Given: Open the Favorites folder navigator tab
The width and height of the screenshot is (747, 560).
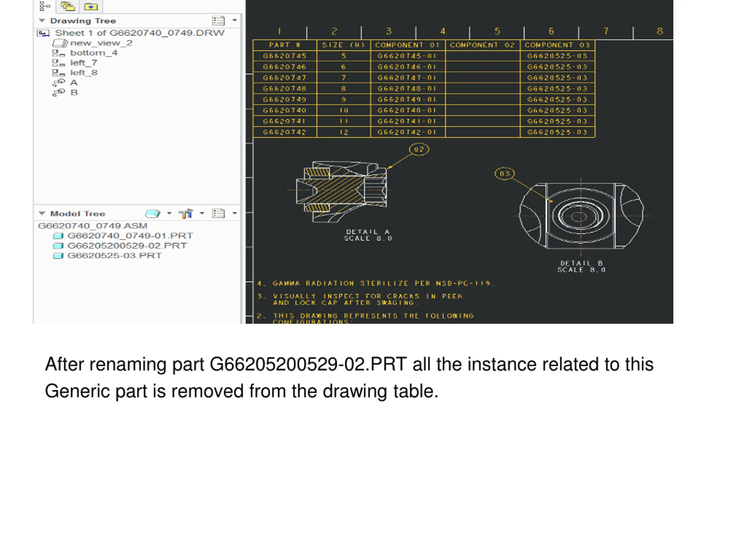Looking at the screenshot, I should coord(91,6).
